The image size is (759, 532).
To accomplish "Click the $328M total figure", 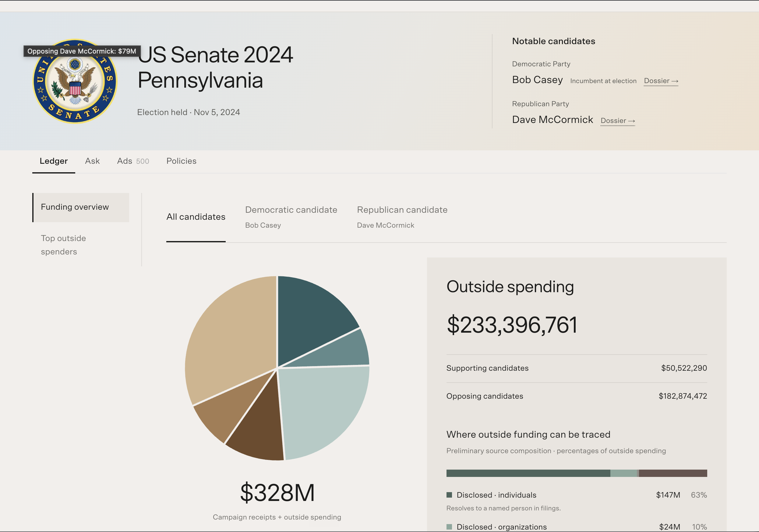I will click(277, 493).
